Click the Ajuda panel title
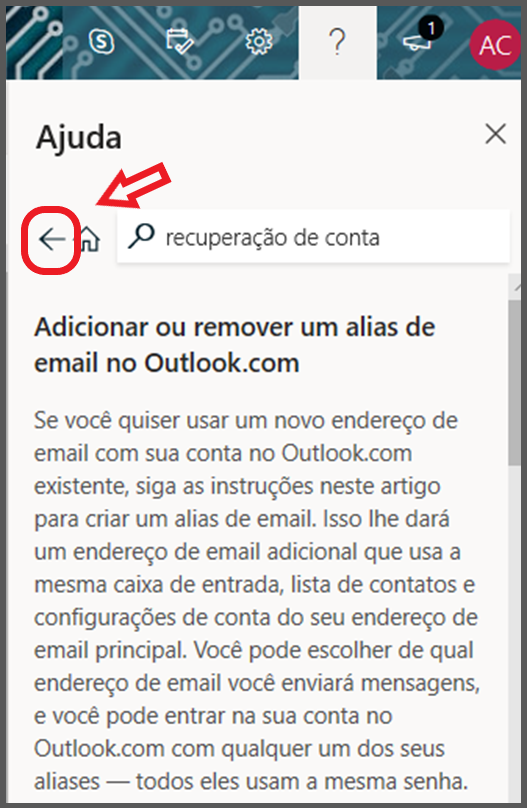Viewport: 527px width, 808px height. [79, 138]
